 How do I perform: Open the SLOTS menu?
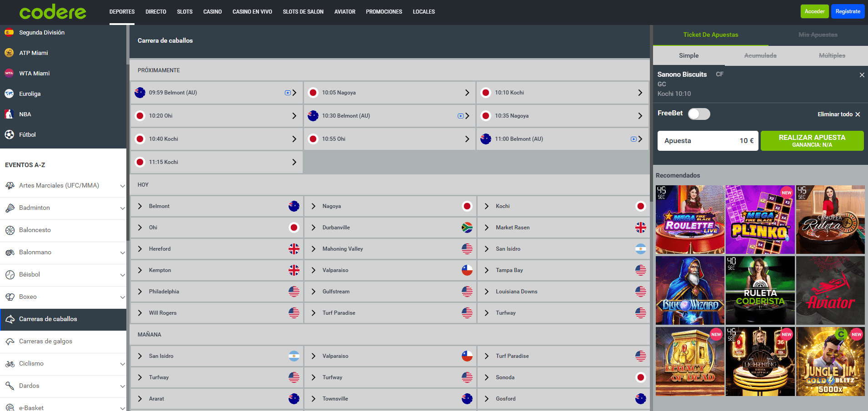coord(185,12)
